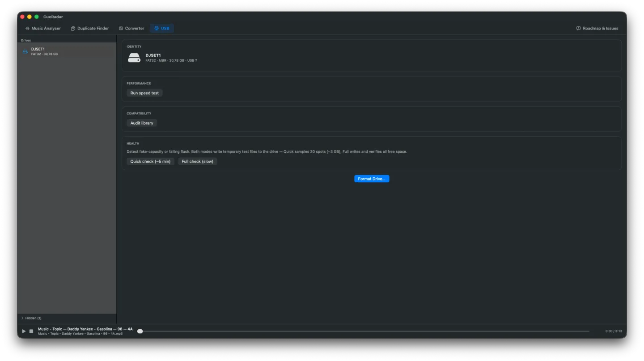Image resolution: width=644 pixels, height=361 pixels.
Task: Click the FAT32 · MBR · 30,78 GB details text
Action: point(171,60)
